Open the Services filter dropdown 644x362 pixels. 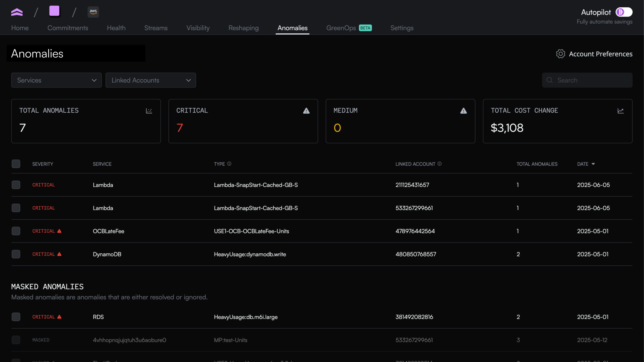tap(56, 80)
